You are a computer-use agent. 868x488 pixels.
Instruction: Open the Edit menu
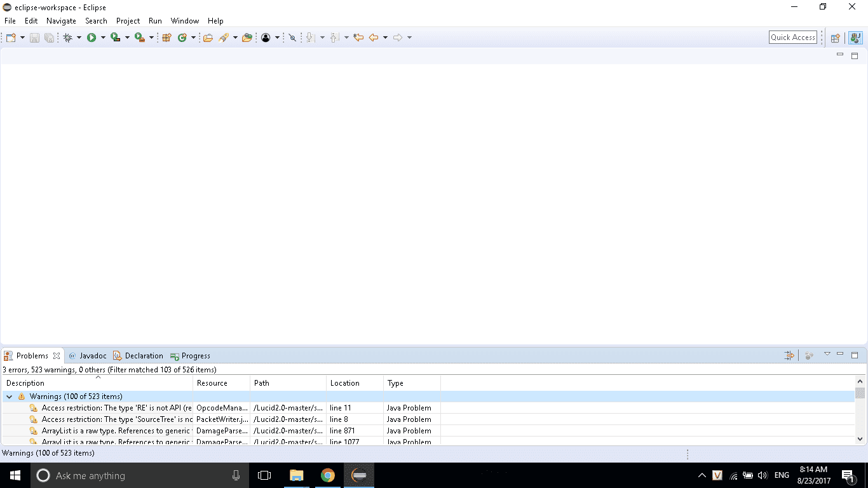pyautogui.click(x=31, y=21)
